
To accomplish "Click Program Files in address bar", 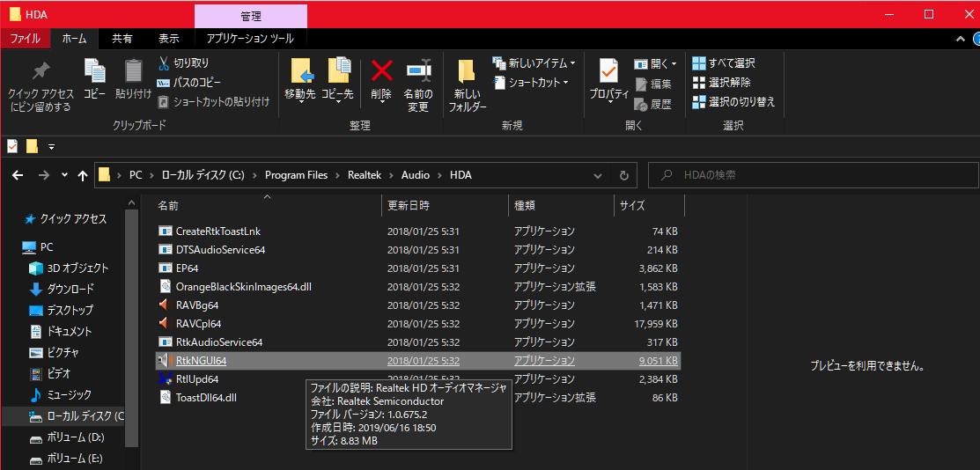I will (x=296, y=176).
